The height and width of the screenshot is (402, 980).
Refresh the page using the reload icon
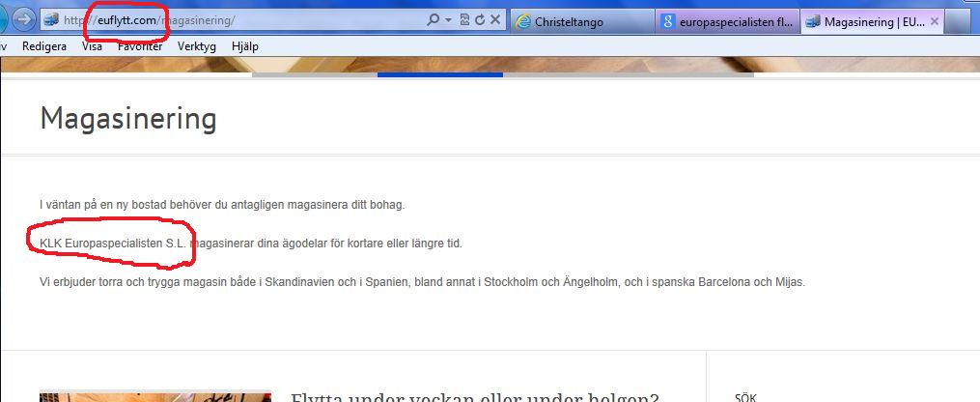pos(480,20)
